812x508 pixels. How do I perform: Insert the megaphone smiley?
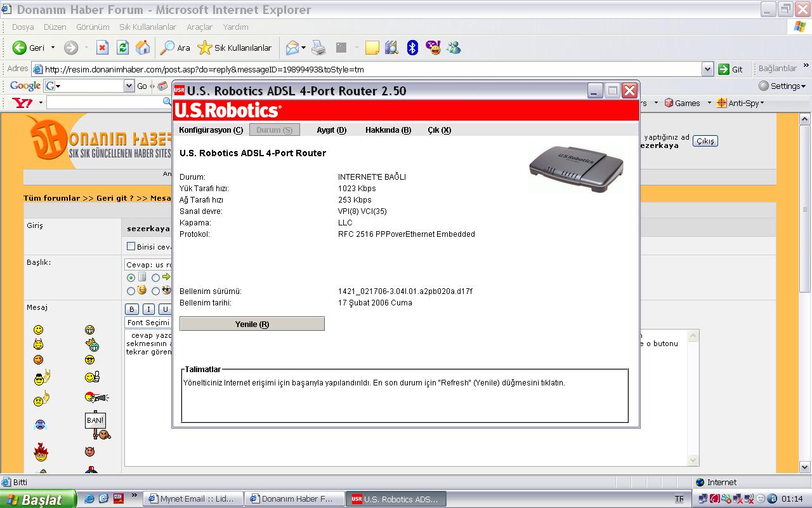point(96,398)
